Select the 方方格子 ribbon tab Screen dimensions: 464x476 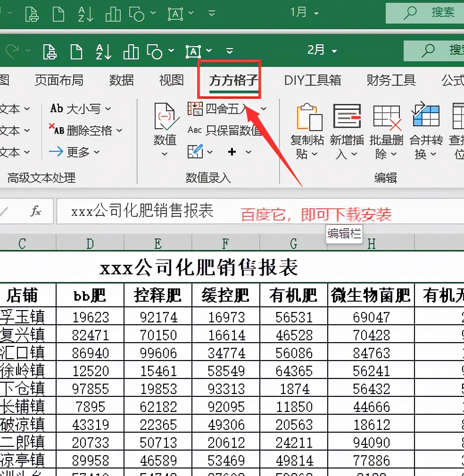pos(233,81)
